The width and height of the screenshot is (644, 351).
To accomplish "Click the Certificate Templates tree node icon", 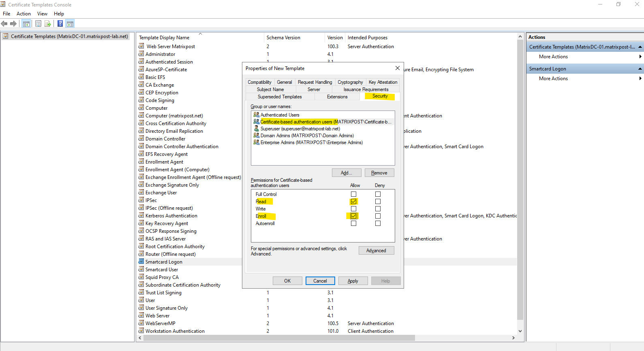I will pos(6,36).
